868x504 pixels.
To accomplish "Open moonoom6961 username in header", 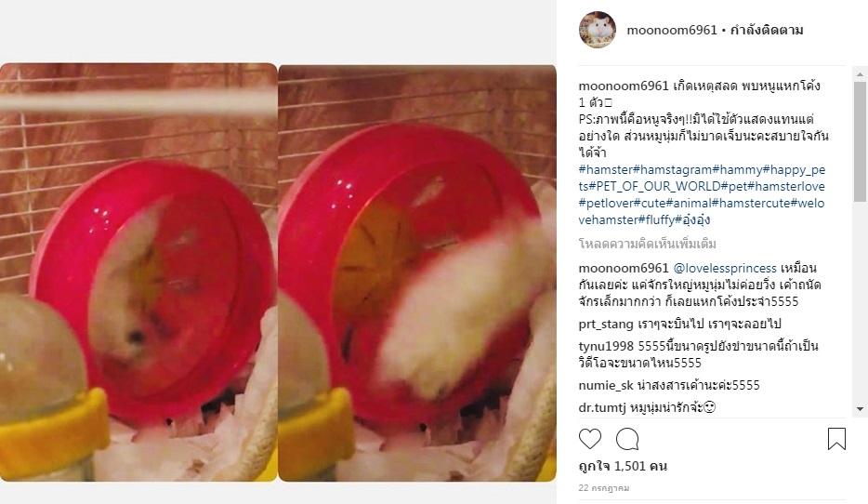I will pyautogui.click(x=672, y=30).
